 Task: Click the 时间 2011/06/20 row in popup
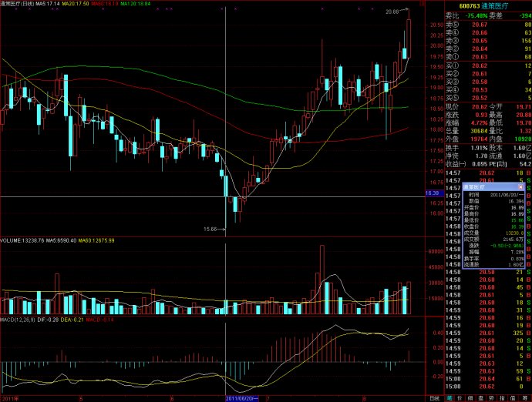[494, 196]
